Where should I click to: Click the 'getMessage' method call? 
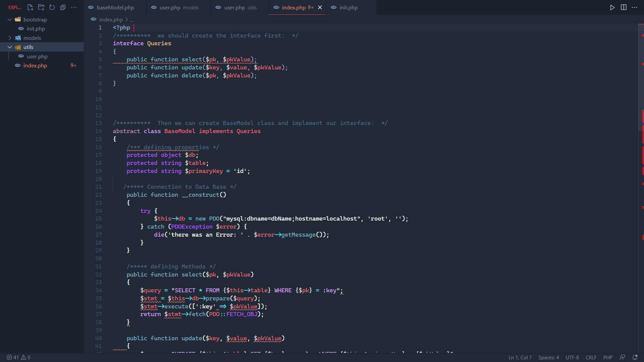(x=299, y=235)
